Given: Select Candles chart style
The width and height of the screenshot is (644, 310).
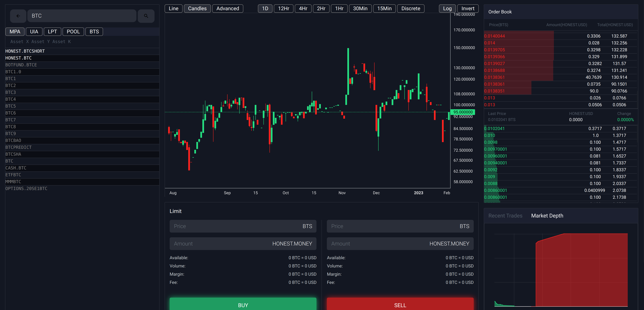Looking at the screenshot, I should pos(197,9).
